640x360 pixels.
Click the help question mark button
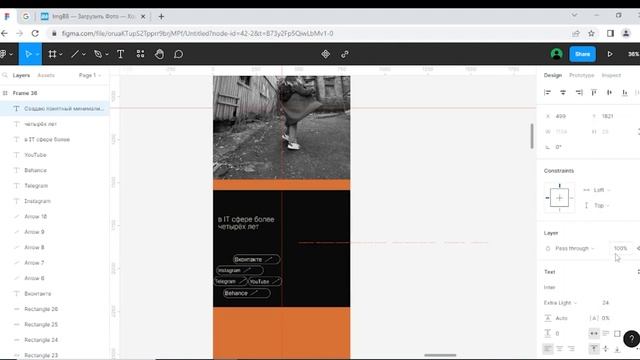point(631,338)
